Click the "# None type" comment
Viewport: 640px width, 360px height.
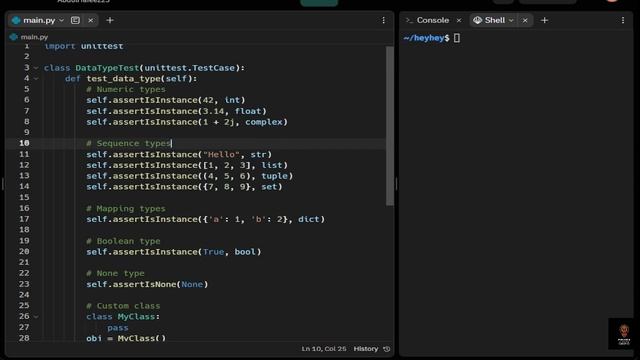[115, 273]
